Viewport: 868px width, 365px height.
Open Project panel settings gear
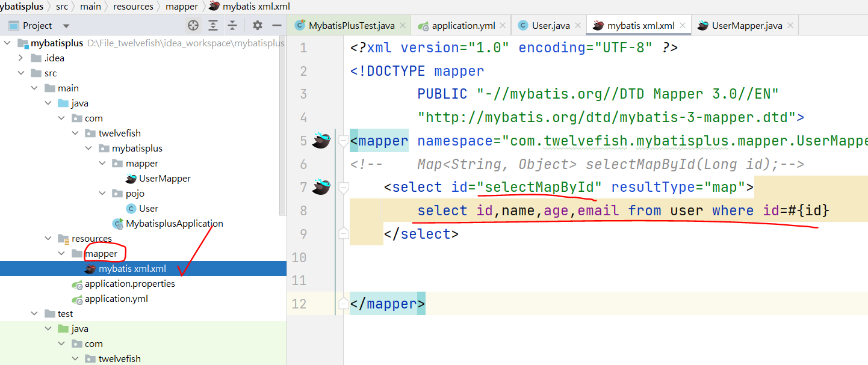pos(258,25)
